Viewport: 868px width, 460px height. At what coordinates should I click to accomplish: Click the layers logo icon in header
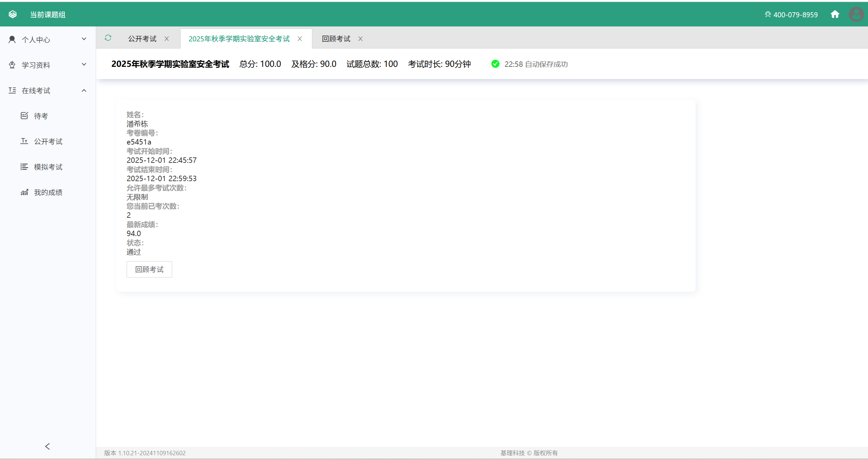pos(13,14)
